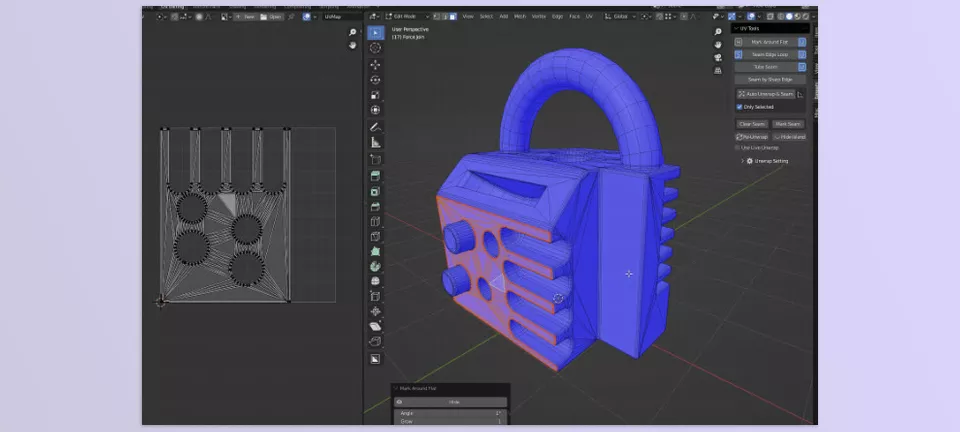
Task: Open the Select menu in 3D viewport
Action: pos(487,17)
